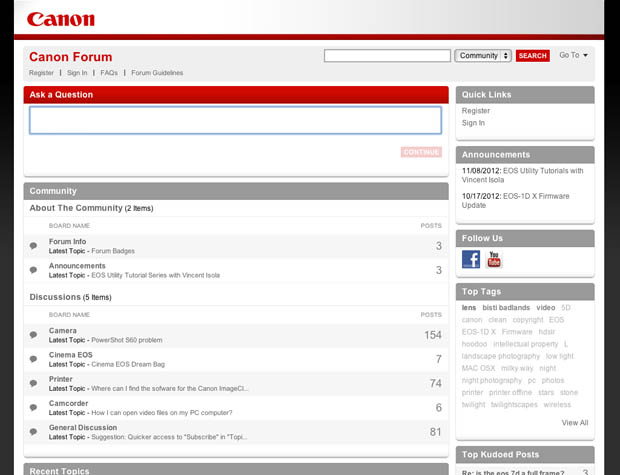Open topic Cinema EOS Dream Bag
The image size is (620, 475).
128,364
